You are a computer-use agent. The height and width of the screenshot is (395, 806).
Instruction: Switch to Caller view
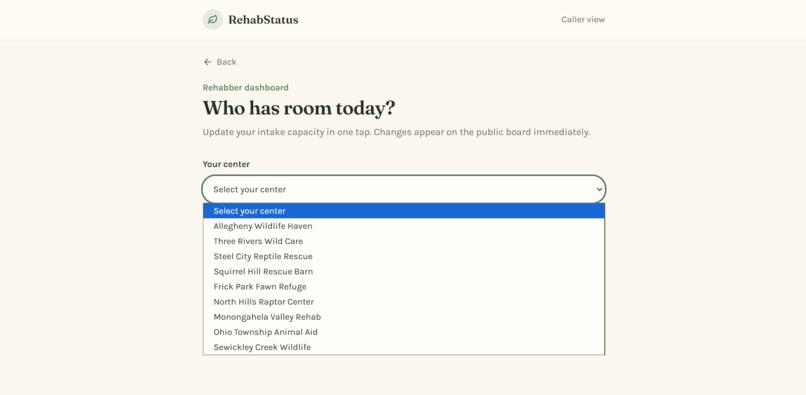(583, 20)
